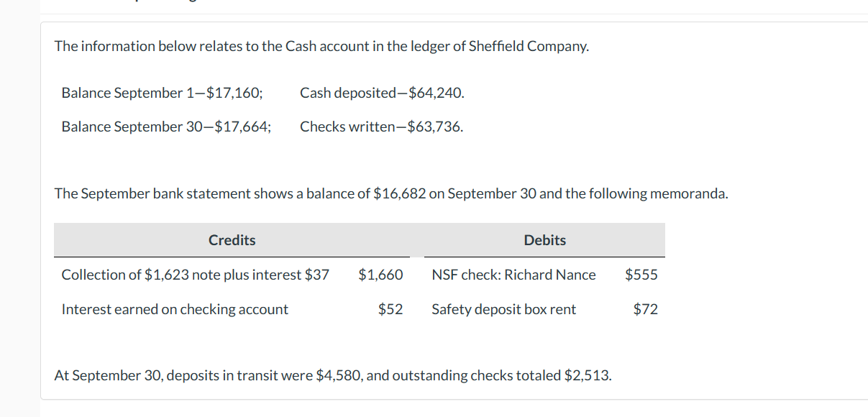Click the Checks written $63,736 text

[381, 127]
